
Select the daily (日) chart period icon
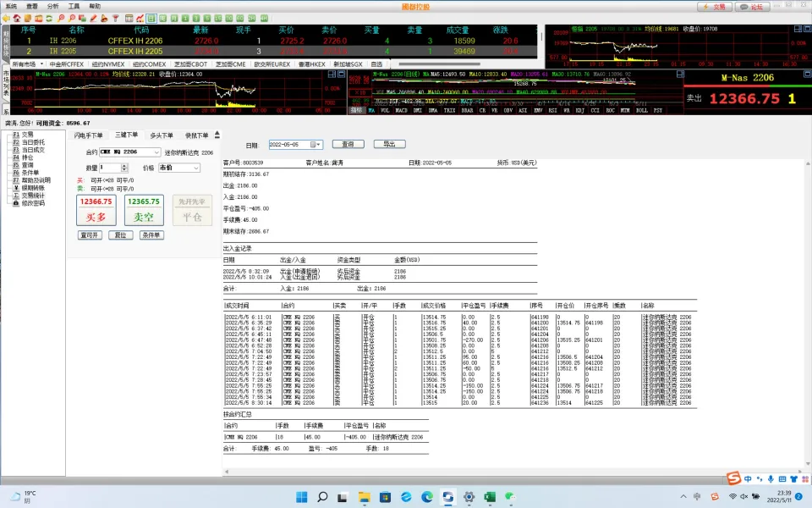tap(151, 17)
